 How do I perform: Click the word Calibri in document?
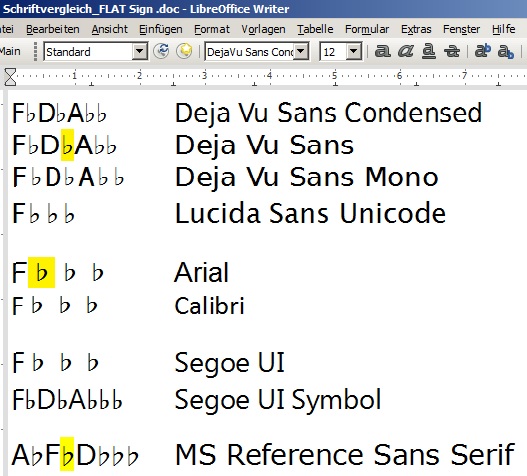(x=209, y=306)
